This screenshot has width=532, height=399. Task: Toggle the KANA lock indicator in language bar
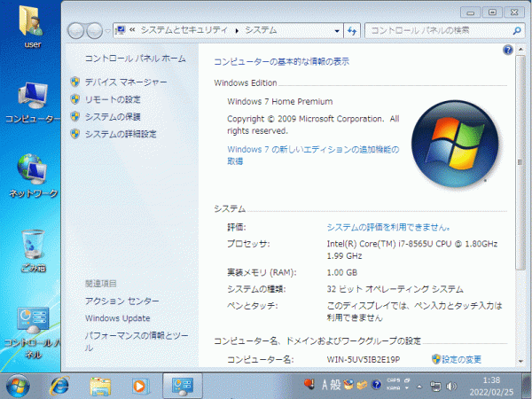(x=393, y=387)
